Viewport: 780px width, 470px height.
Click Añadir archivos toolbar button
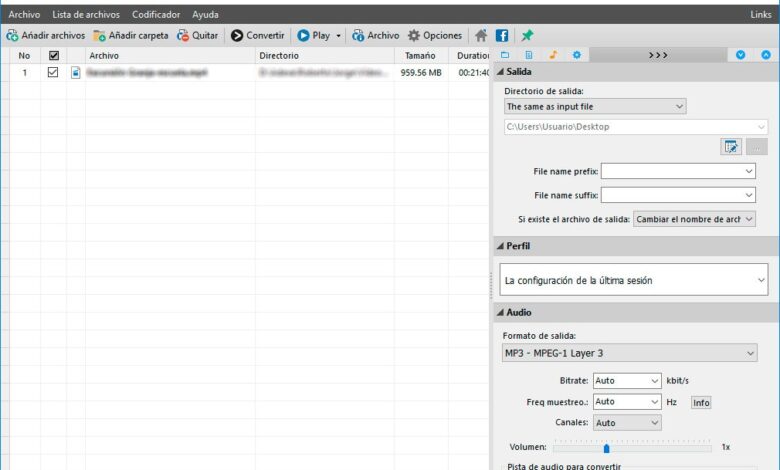46,35
